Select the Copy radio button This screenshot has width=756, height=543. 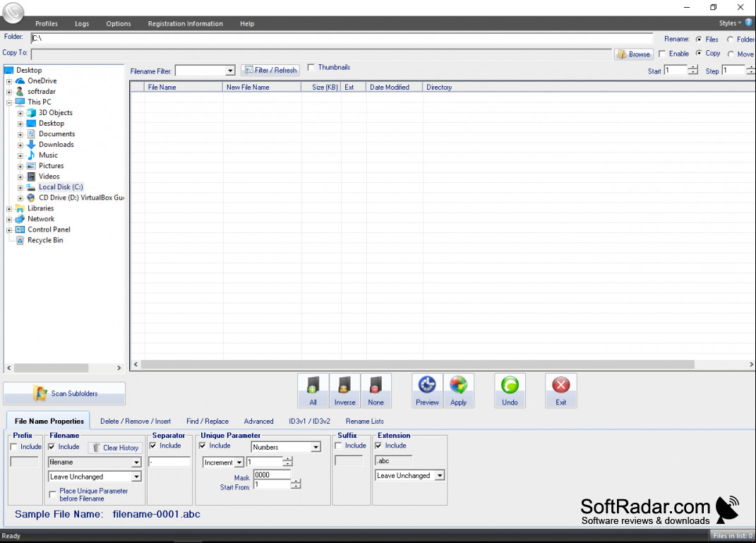point(699,53)
